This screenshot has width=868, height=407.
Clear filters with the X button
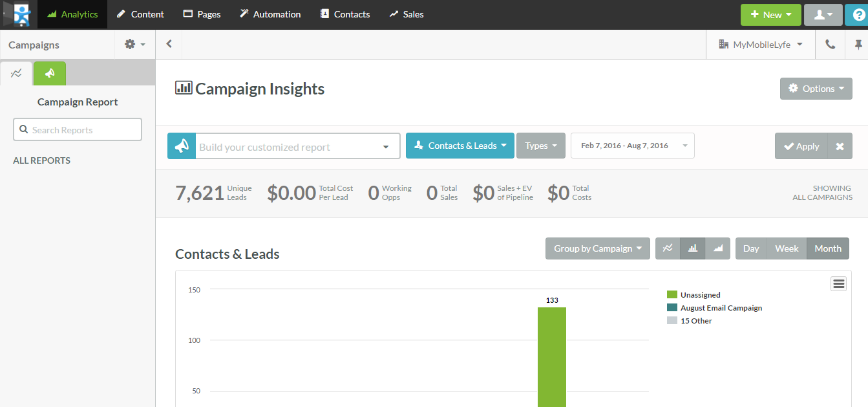(840, 146)
